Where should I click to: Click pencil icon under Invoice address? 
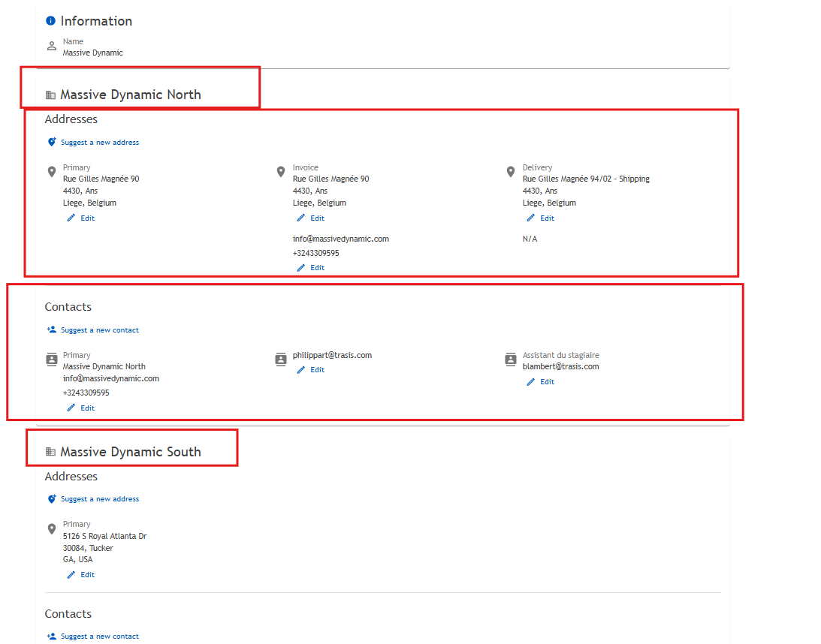[x=300, y=218]
